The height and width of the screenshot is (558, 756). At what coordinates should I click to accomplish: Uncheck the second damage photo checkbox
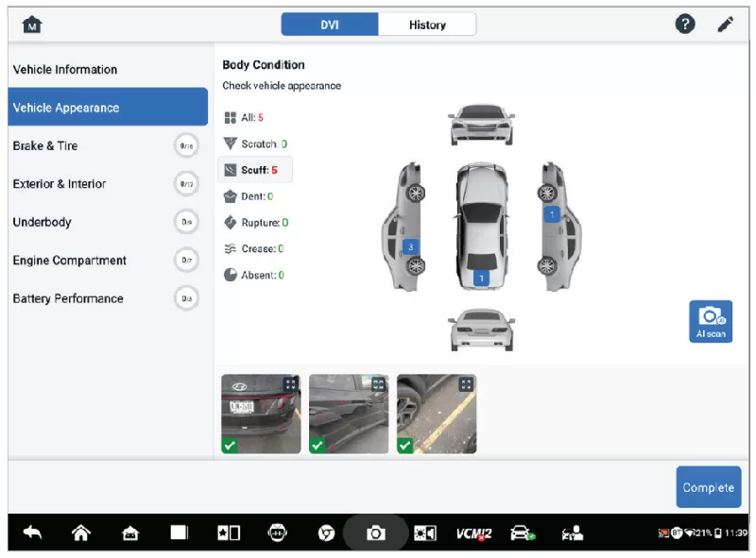318,446
